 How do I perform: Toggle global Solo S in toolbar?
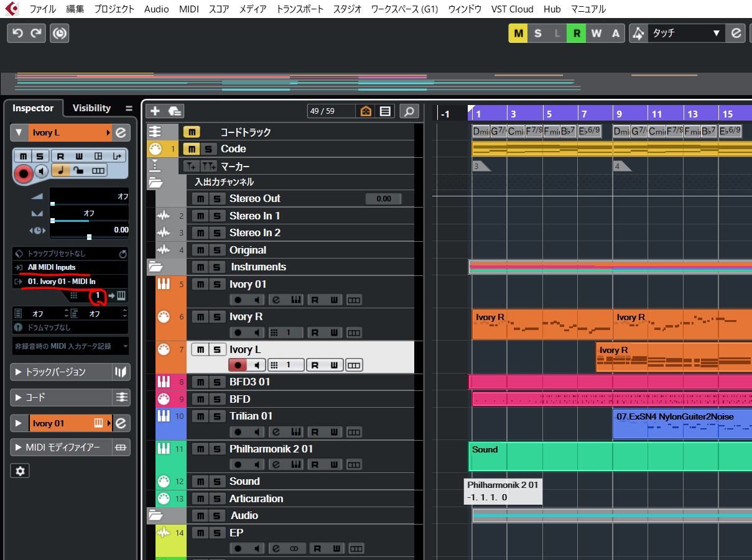click(538, 34)
